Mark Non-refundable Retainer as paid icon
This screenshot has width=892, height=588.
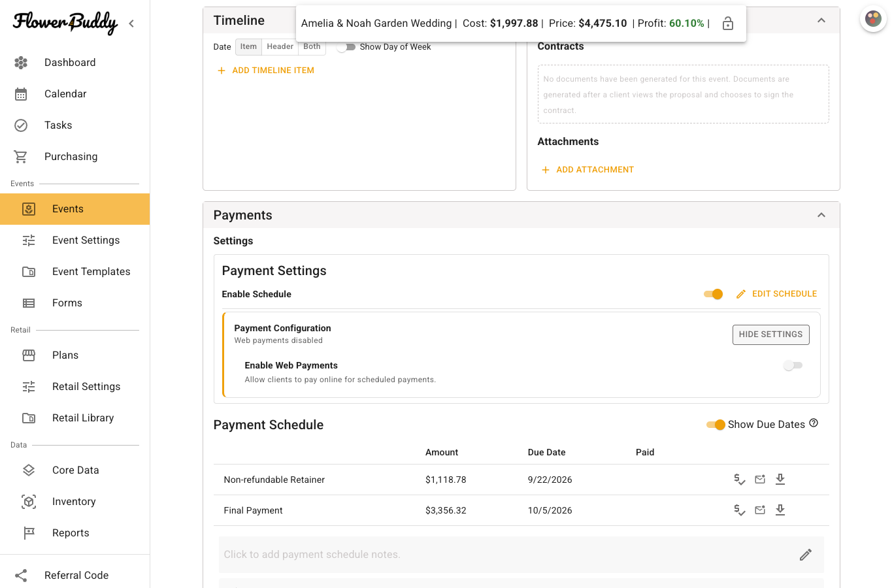pos(740,480)
